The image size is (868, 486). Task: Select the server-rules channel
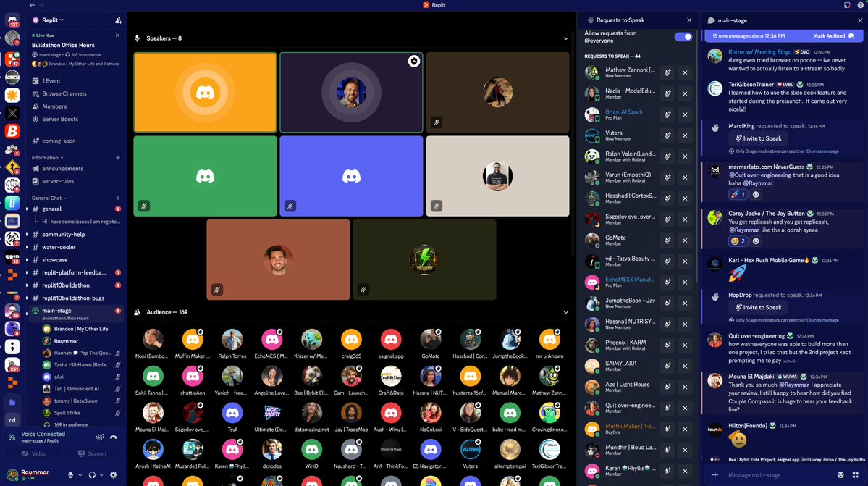[x=76, y=181]
